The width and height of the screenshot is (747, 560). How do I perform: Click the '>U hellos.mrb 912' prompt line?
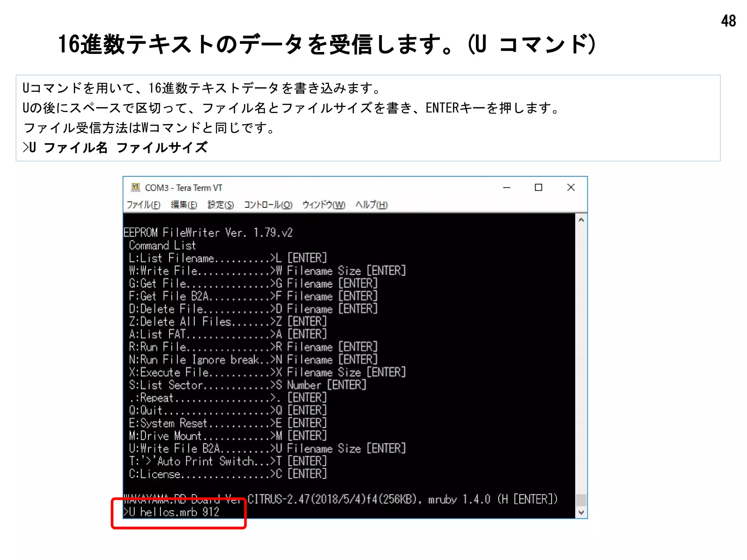[171, 512]
